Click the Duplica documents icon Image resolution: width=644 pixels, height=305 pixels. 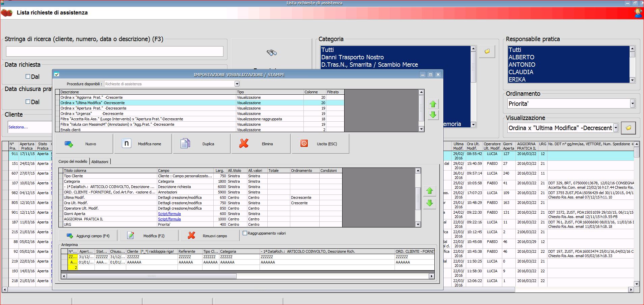tap(185, 144)
